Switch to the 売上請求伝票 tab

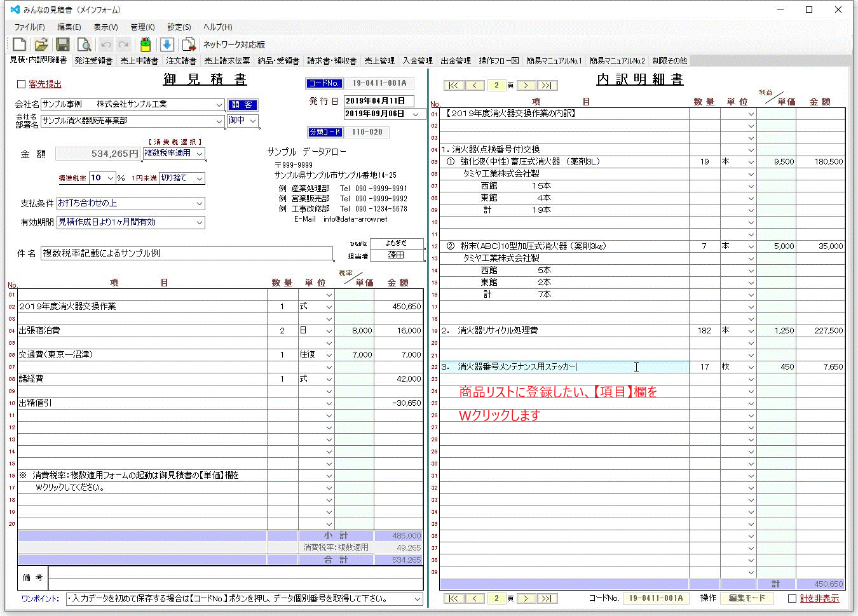point(227,61)
